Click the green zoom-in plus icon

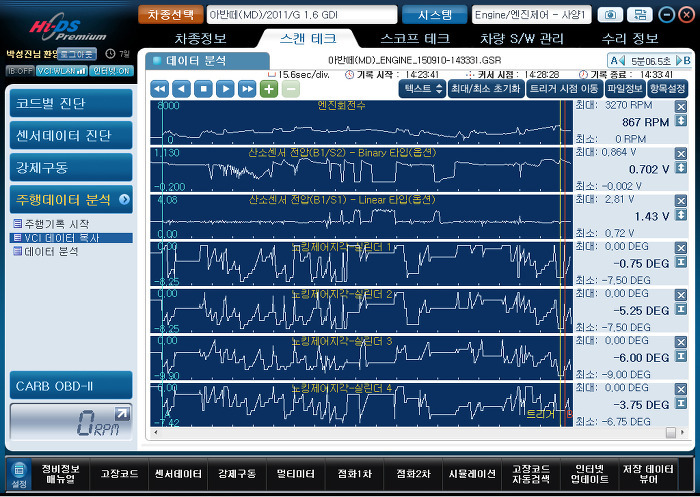[269, 89]
